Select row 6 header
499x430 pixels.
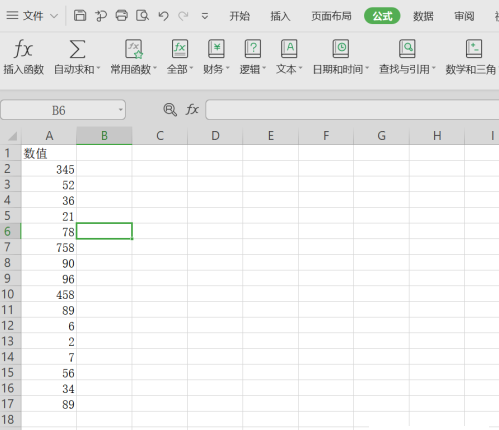11,231
